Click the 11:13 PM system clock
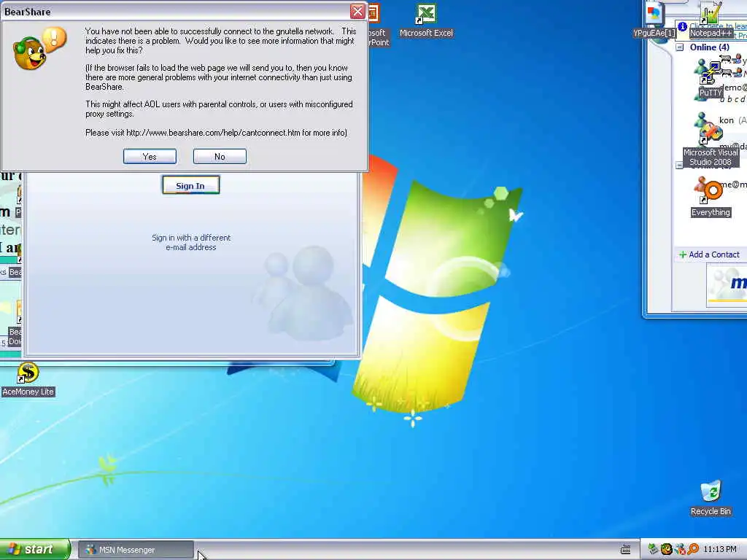747x560 pixels. tap(719, 550)
